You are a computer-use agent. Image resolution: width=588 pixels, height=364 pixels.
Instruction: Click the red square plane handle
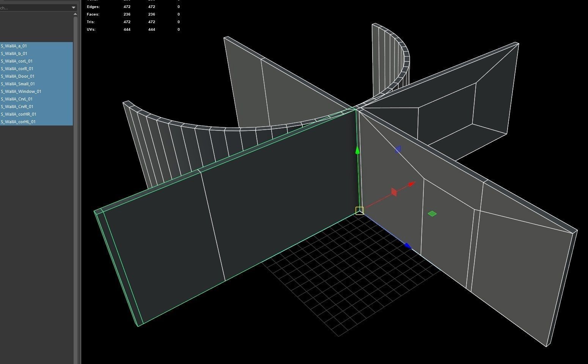tap(394, 192)
